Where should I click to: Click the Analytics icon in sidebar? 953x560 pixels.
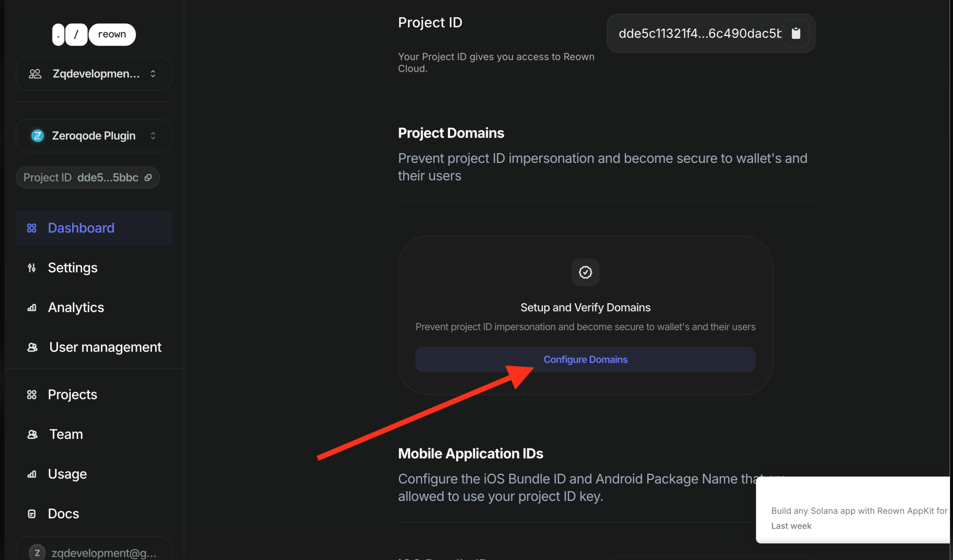(x=32, y=307)
